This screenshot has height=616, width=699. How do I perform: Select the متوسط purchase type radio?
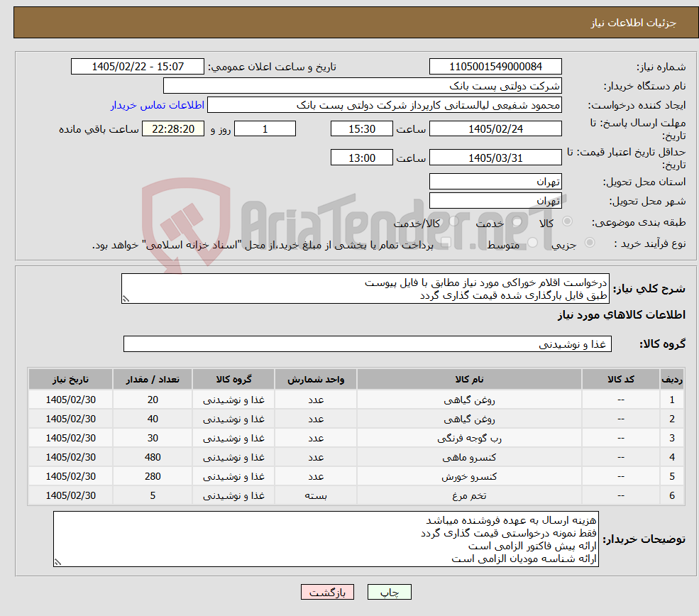(533, 243)
